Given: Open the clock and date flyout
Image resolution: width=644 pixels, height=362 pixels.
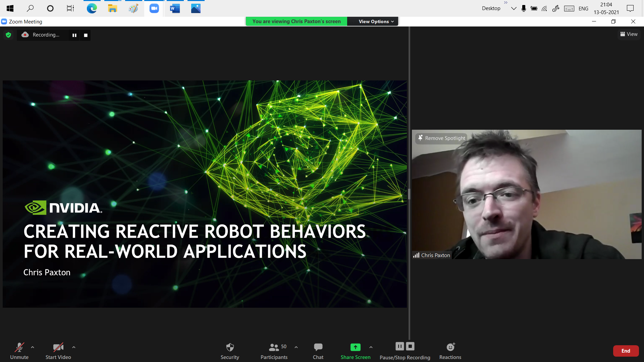Looking at the screenshot, I should click(606, 8).
